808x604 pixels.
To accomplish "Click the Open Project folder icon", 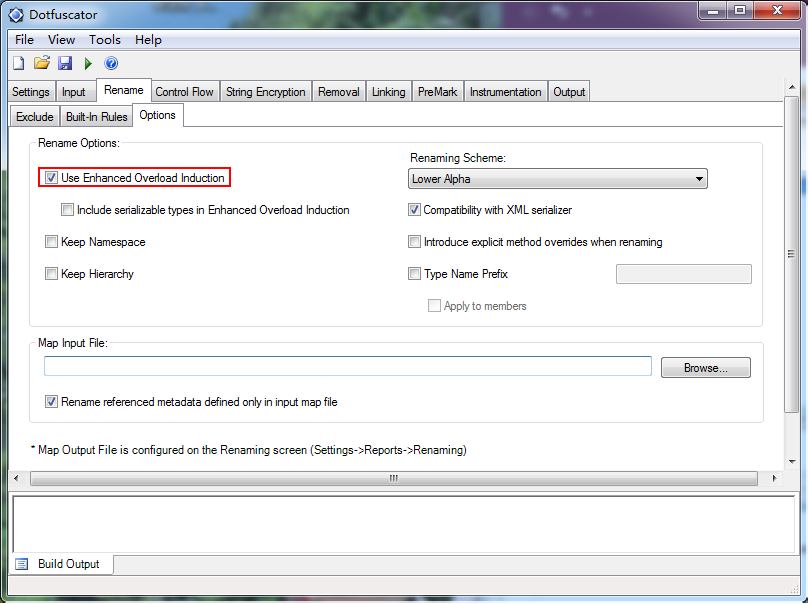I will tap(42, 63).
